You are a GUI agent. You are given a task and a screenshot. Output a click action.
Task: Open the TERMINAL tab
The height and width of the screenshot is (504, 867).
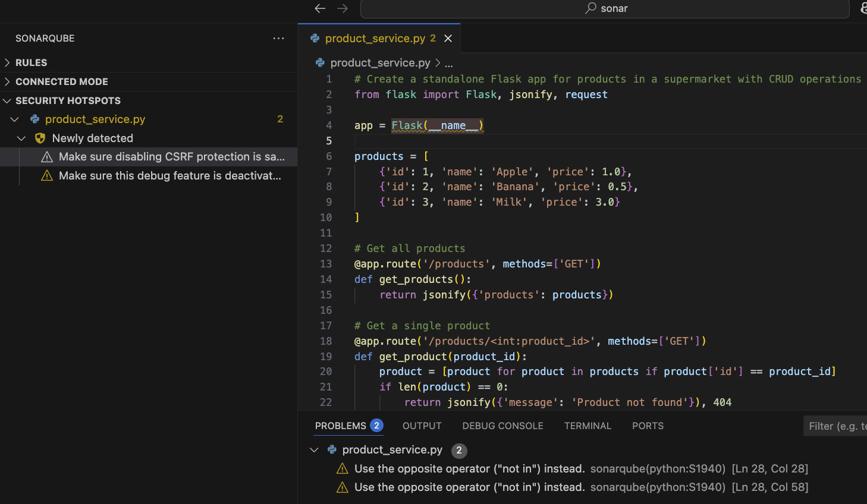click(588, 426)
